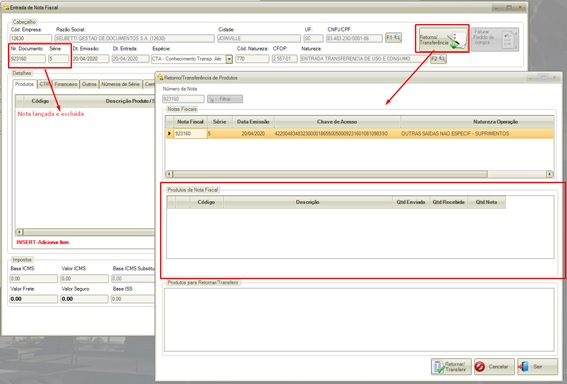567x384 pixels.
Task: Click left arrow of Notas Fiscais scrollbar
Action: [x=169, y=174]
